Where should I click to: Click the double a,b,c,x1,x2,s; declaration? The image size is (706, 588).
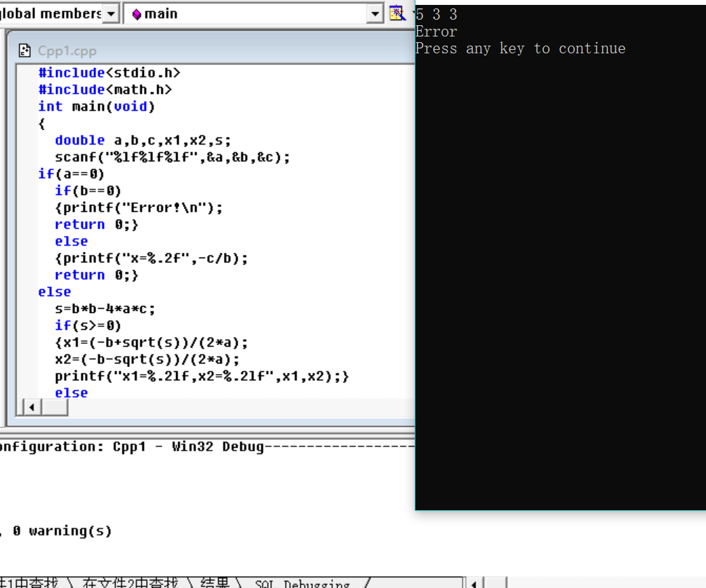(142, 140)
